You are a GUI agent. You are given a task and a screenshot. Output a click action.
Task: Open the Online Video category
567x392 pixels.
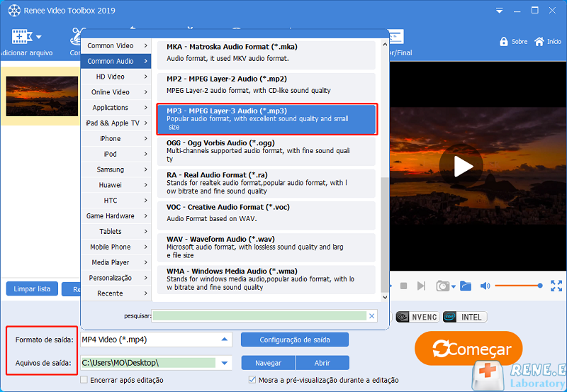(x=116, y=92)
